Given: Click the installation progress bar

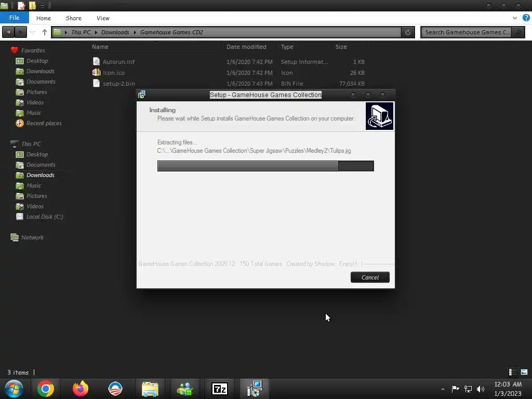Looking at the screenshot, I should point(265,166).
